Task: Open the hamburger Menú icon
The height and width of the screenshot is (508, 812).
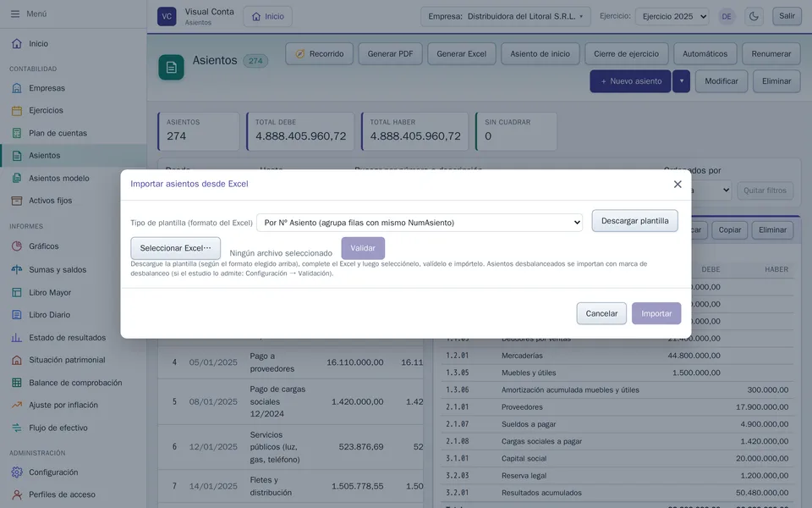Action: tap(15, 14)
